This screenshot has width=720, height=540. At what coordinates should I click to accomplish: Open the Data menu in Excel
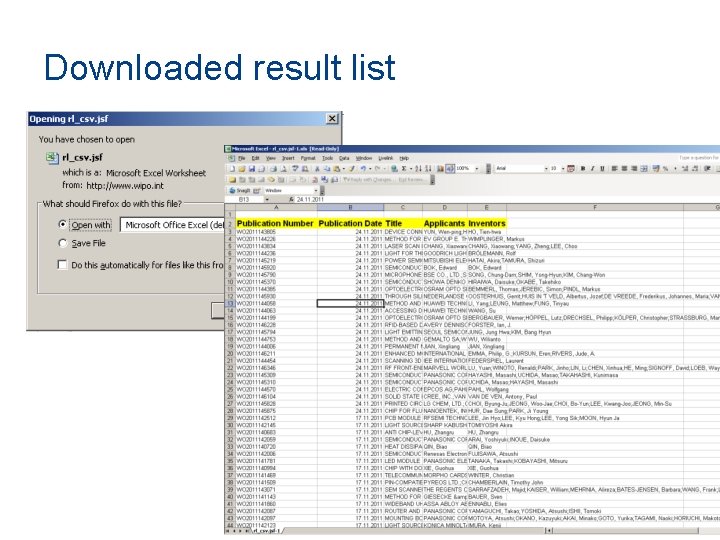click(x=344, y=158)
